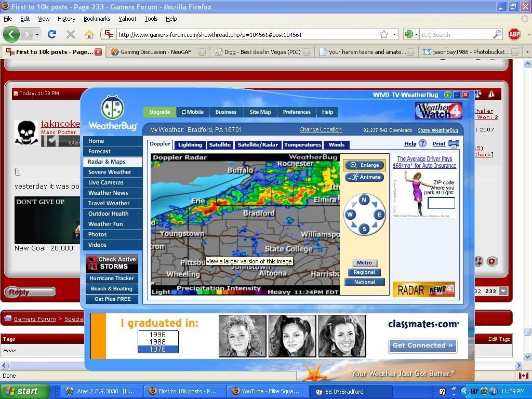Reload the page in Firefox

[52, 34]
